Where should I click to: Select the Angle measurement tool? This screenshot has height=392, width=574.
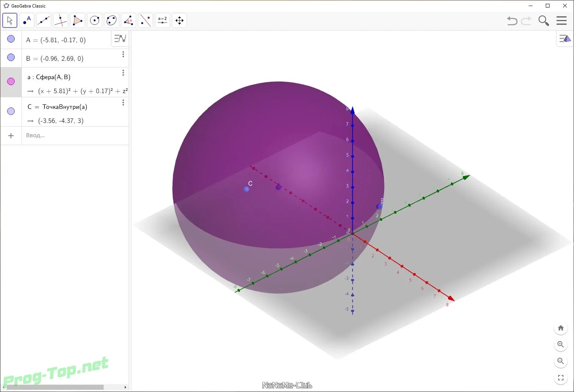129,20
